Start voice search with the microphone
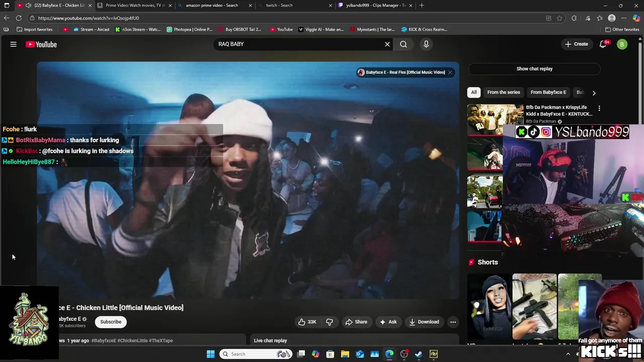The height and width of the screenshot is (362, 644). (426, 44)
